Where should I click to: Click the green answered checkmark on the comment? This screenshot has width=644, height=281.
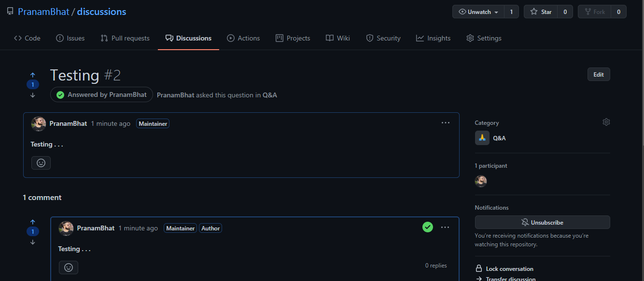(x=428, y=227)
